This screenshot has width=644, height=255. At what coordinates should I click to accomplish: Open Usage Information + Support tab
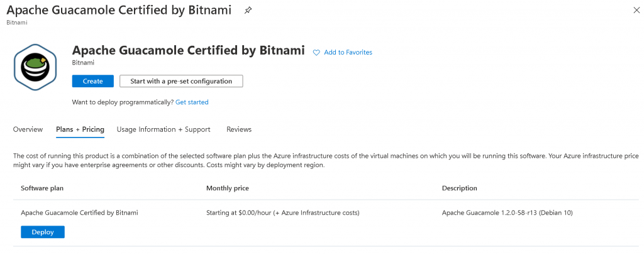164,129
